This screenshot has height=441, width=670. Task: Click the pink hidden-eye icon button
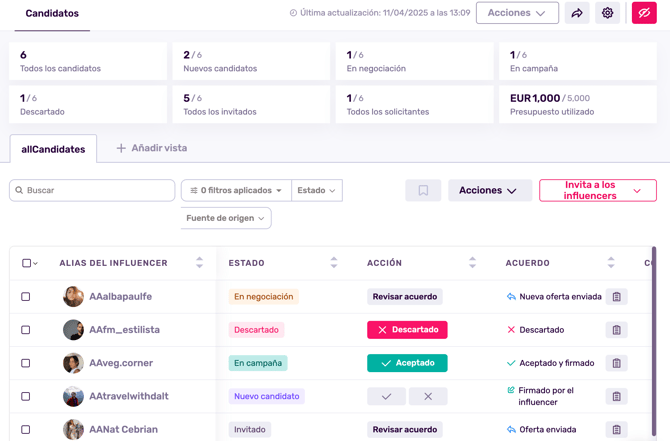coord(644,13)
